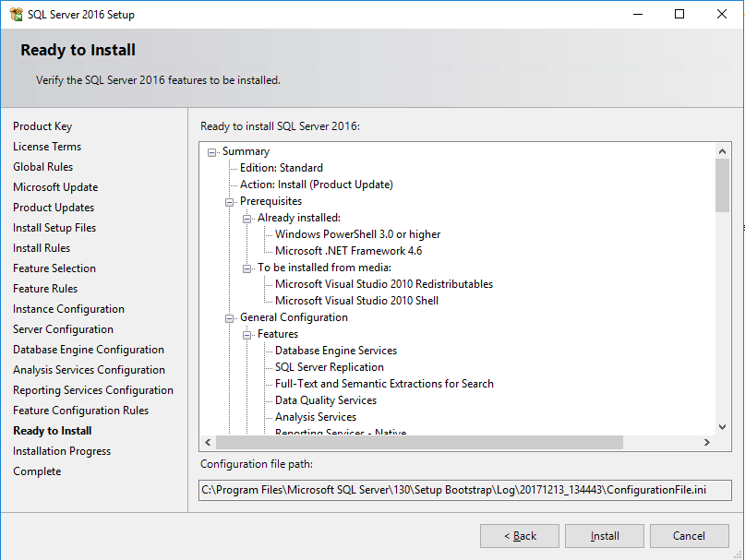The image size is (745, 560).
Task: Select the Install Rules step
Action: 42,248
